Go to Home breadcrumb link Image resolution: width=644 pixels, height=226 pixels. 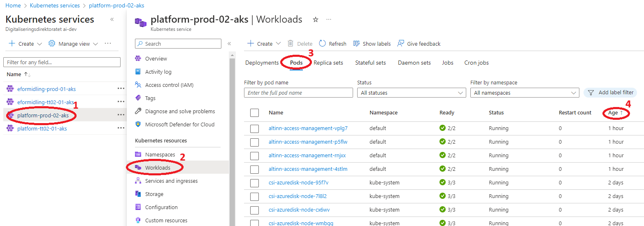(x=13, y=6)
